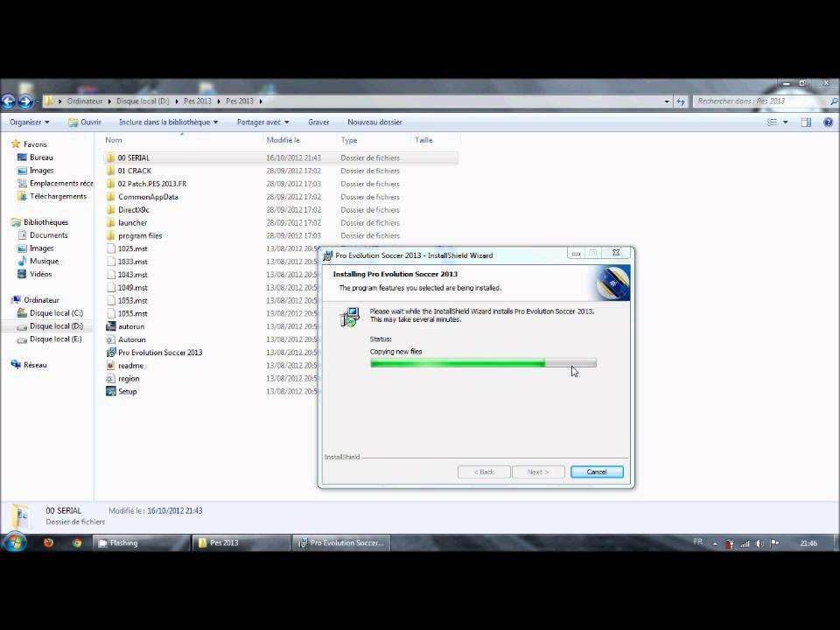Click the Explorer back arrow button
Viewport: 840px width, 630px height.
click(x=9, y=101)
